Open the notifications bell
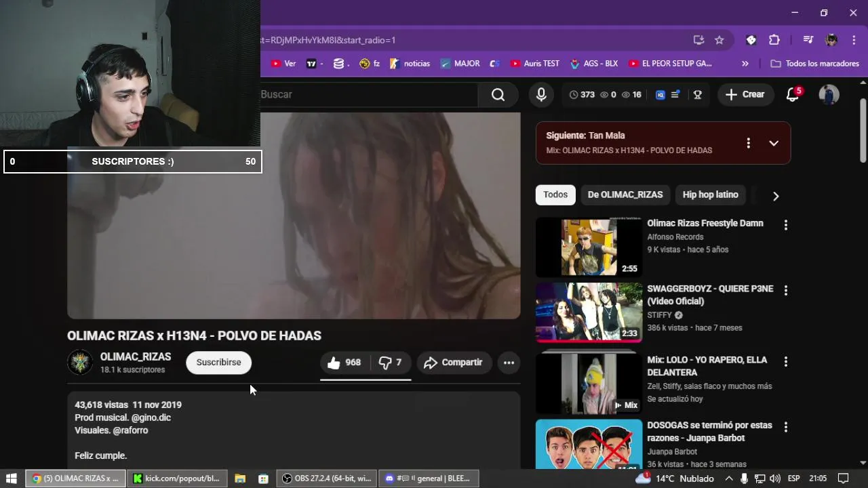 (x=793, y=95)
